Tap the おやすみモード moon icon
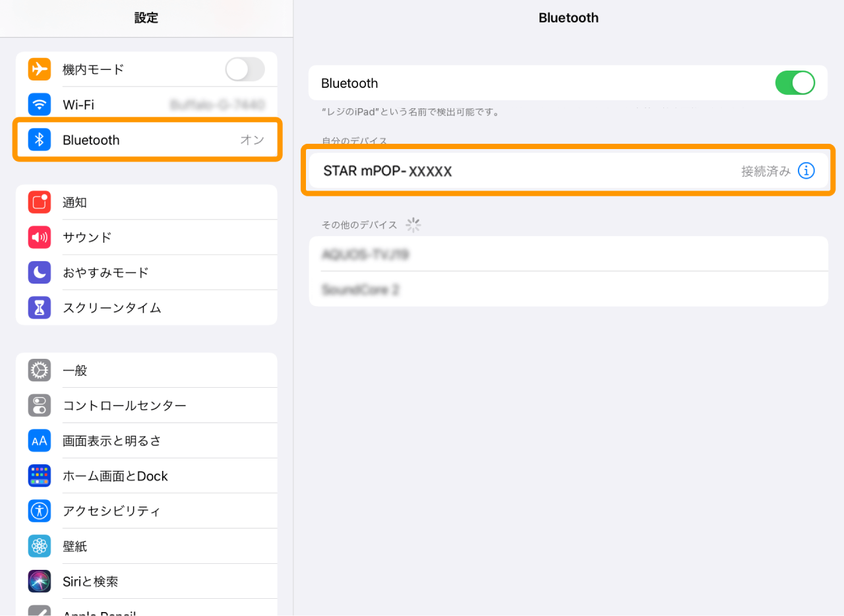 coord(40,272)
